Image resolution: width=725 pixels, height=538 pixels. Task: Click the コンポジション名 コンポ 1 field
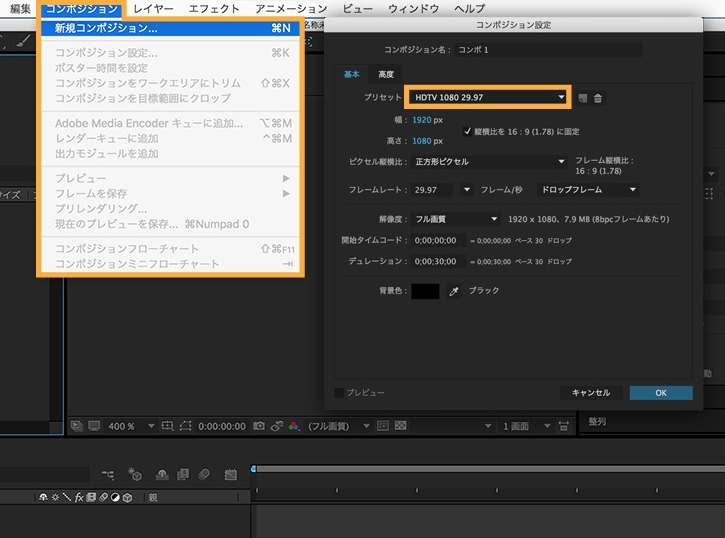549,50
